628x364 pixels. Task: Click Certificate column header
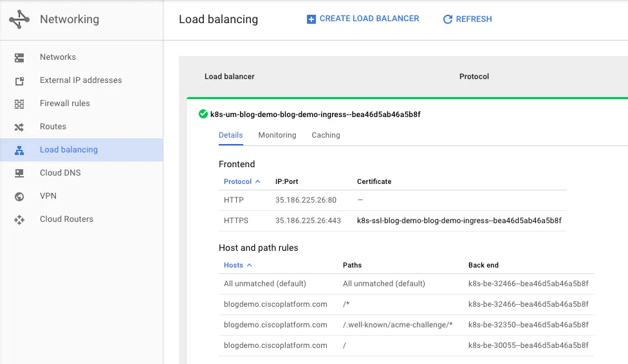(374, 181)
